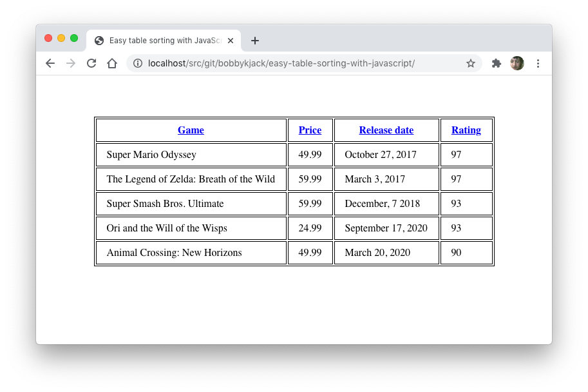Click Super Mario Odyssey's 97 rating
The height and width of the screenshot is (392, 588).
click(466, 155)
